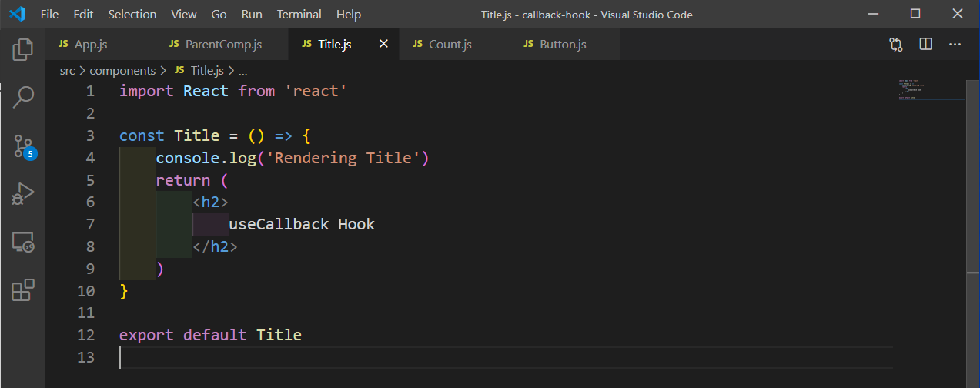Open the Help menu
The height and width of the screenshot is (388, 980).
point(349,14)
